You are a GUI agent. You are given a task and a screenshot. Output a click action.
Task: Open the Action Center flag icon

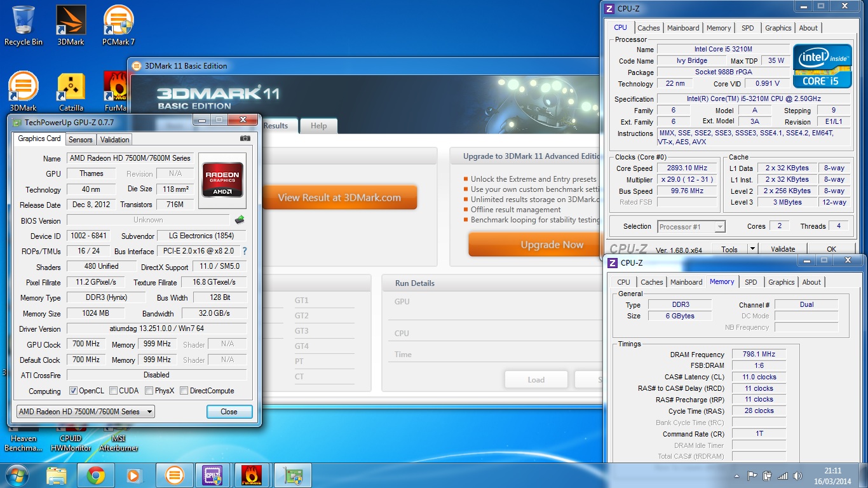tap(752, 475)
